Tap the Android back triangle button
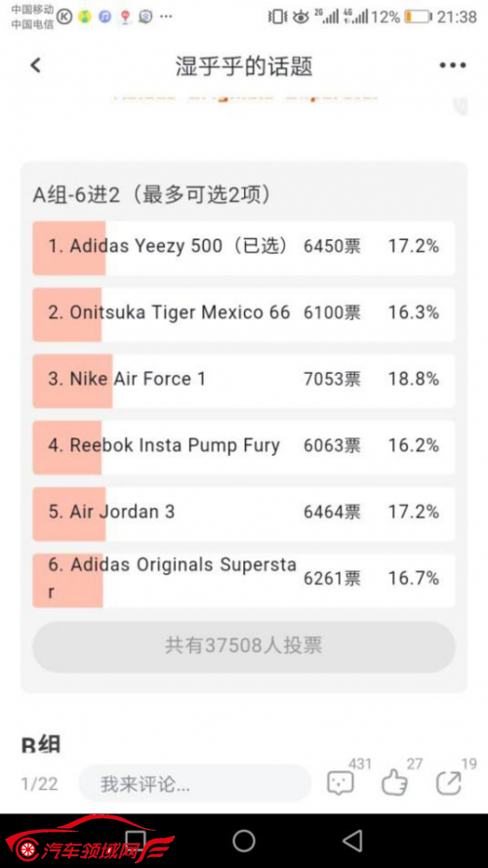This screenshot has height=868, width=488. pyautogui.click(x=352, y=841)
